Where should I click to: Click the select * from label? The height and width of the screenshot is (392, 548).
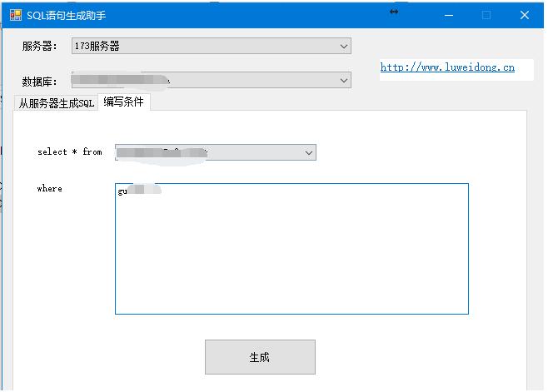click(x=69, y=152)
